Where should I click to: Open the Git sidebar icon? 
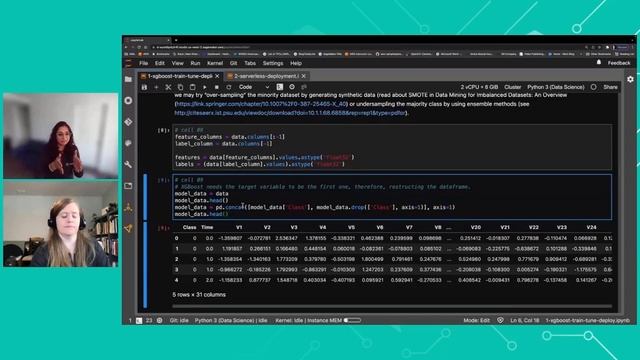128,122
